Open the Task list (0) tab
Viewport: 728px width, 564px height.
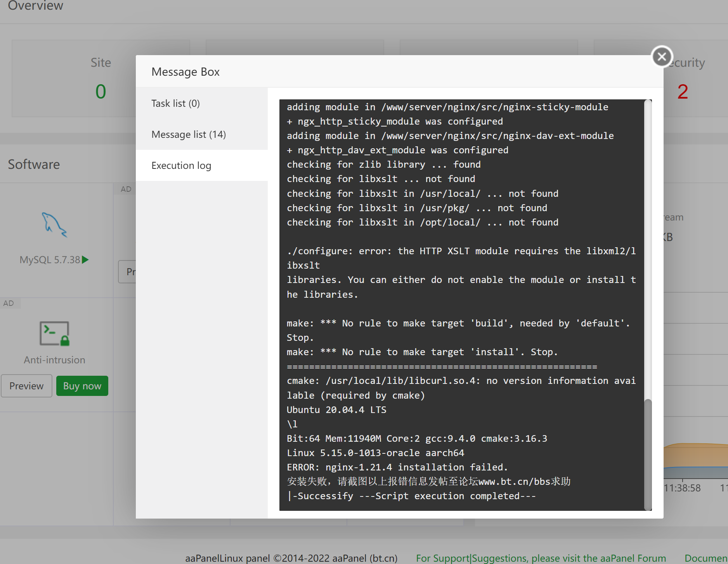click(x=175, y=103)
